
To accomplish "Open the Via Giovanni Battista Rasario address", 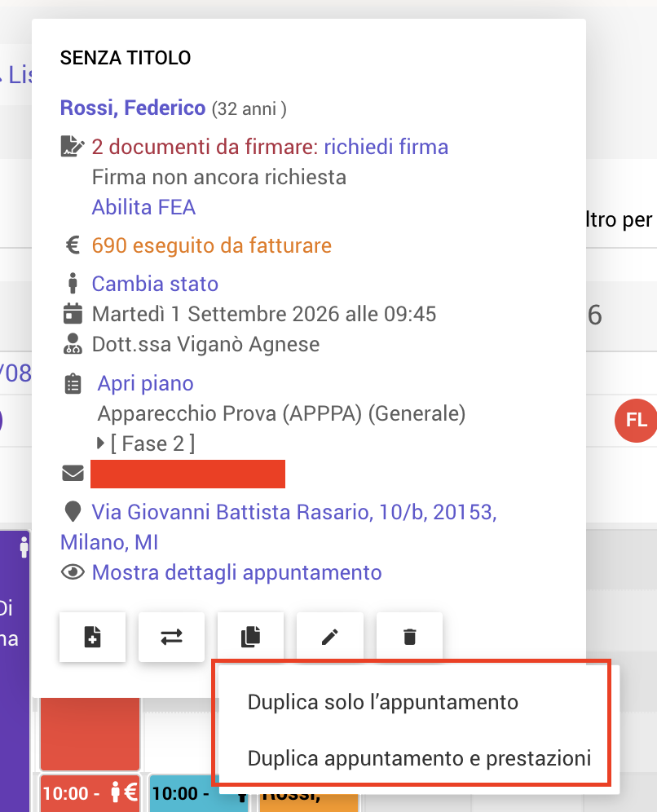I will [x=279, y=527].
